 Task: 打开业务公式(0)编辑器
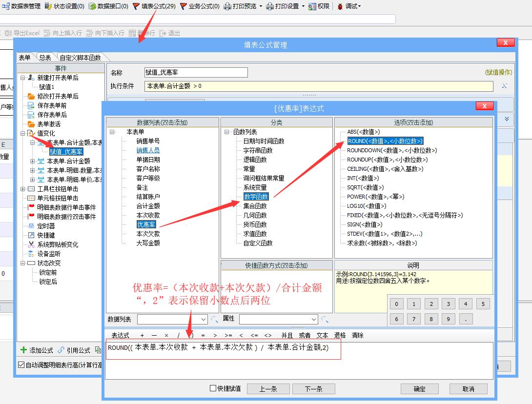(198, 6)
